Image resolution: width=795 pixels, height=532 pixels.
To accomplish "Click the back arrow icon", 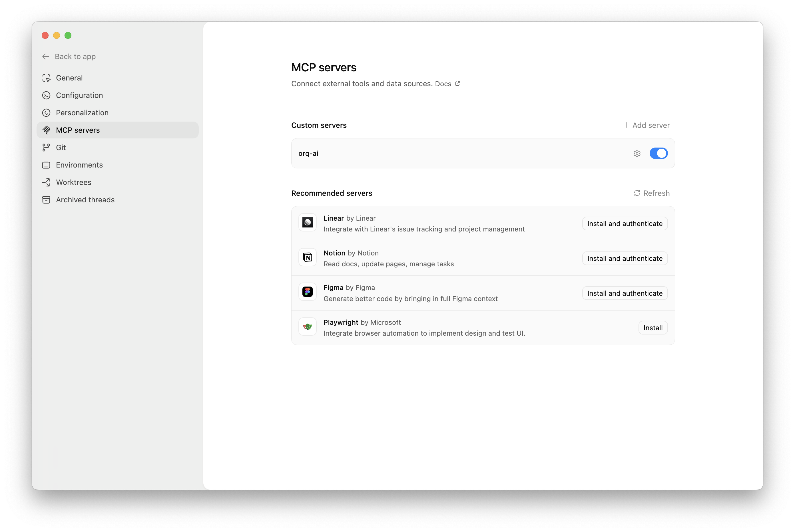I will coord(45,57).
